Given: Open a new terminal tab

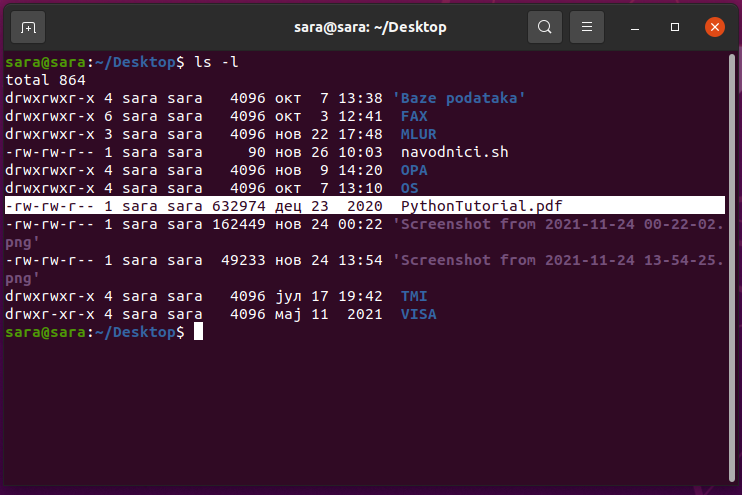Looking at the screenshot, I should pos(28,27).
